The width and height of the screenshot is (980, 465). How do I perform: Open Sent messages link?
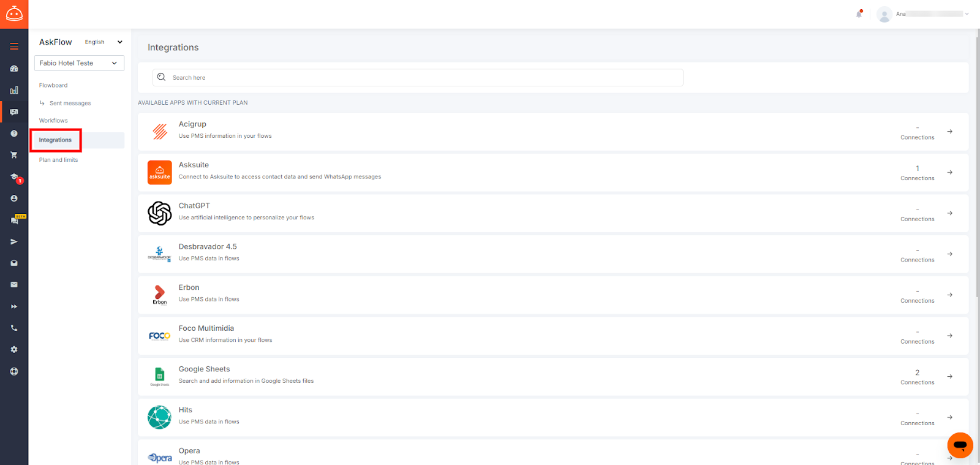click(x=70, y=104)
